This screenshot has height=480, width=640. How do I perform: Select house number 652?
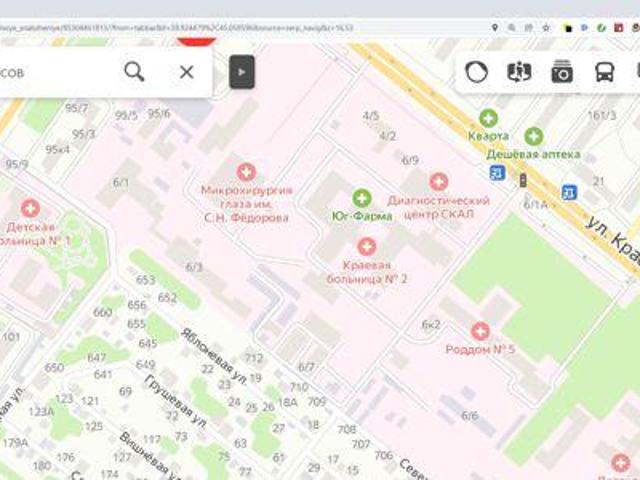coord(167,298)
